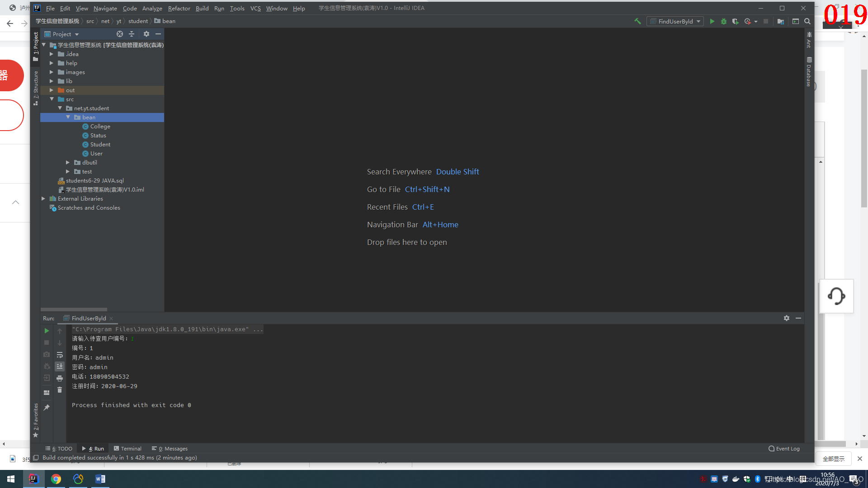Switch to the Terminal tab
Screen dimensions: 868x488
click(127, 449)
